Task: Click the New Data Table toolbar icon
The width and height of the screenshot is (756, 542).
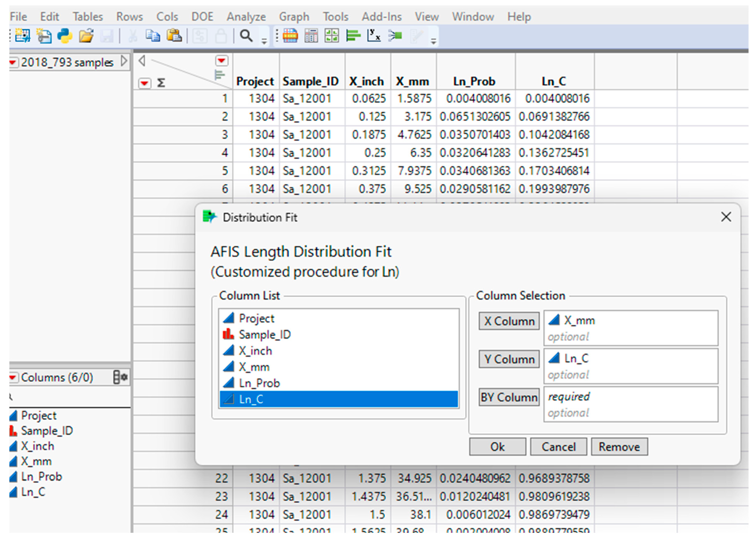Action: [22, 36]
